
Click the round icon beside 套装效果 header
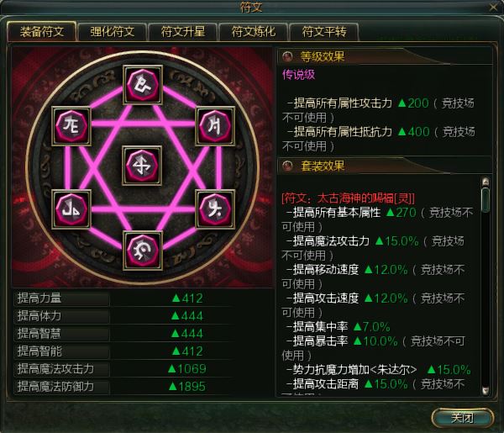pyautogui.click(x=287, y=166)
